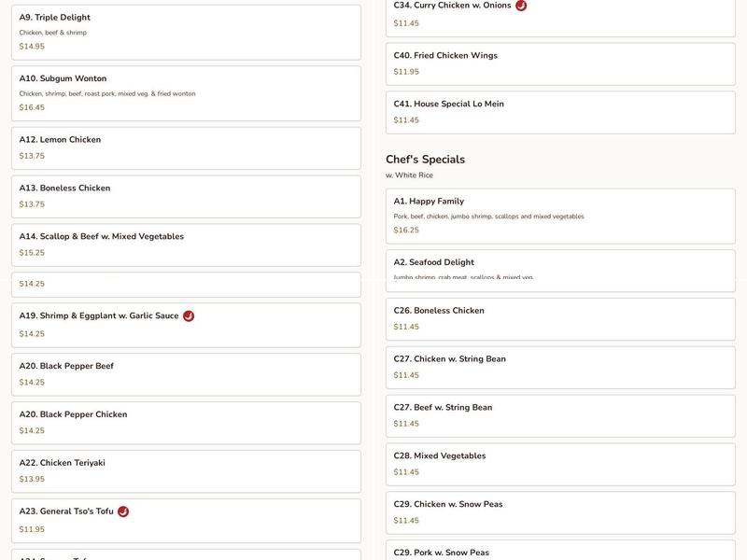This screenshot has height=560, width=747.
Task: Select C28. Mixed Vegetables
Action: 560,464
